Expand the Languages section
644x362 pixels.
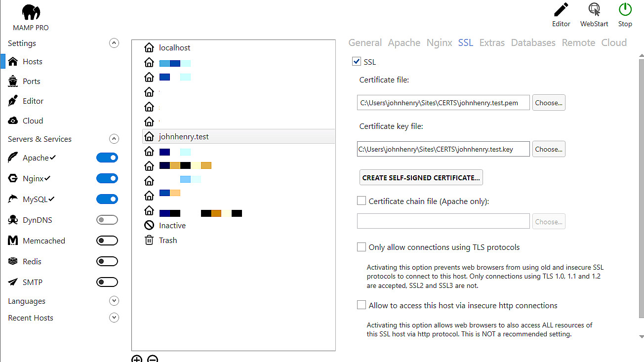click(x=114, y=301)
